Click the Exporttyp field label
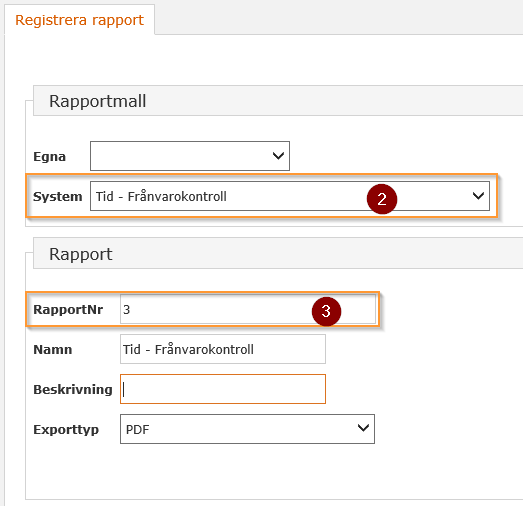The width and height of the screenshot is (523, 506). [x=66, y=430]
